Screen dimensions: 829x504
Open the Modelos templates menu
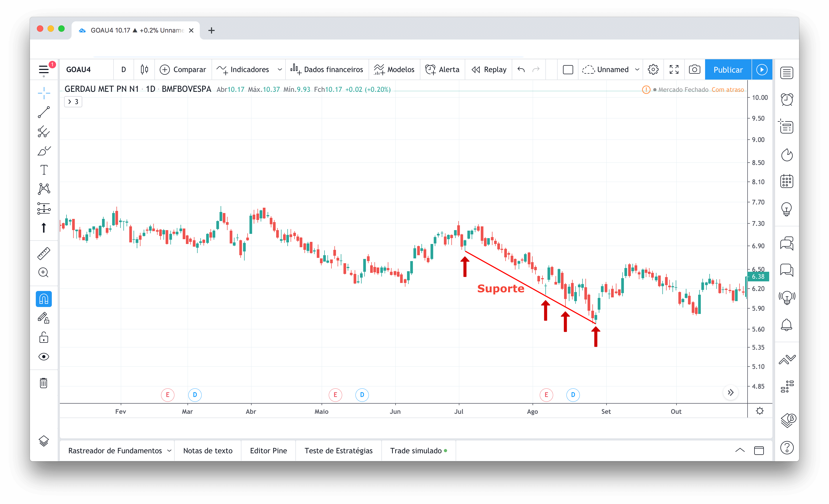(394, 70)
